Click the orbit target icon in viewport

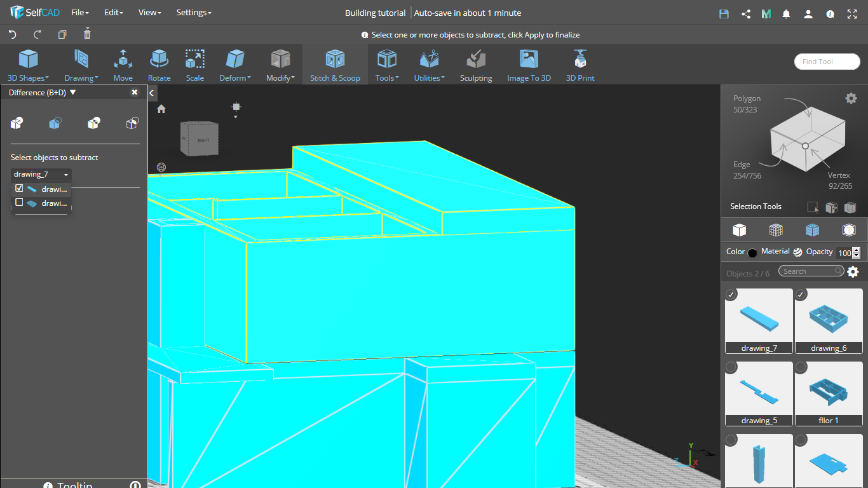pyautogui.click(x=161, y=167)
